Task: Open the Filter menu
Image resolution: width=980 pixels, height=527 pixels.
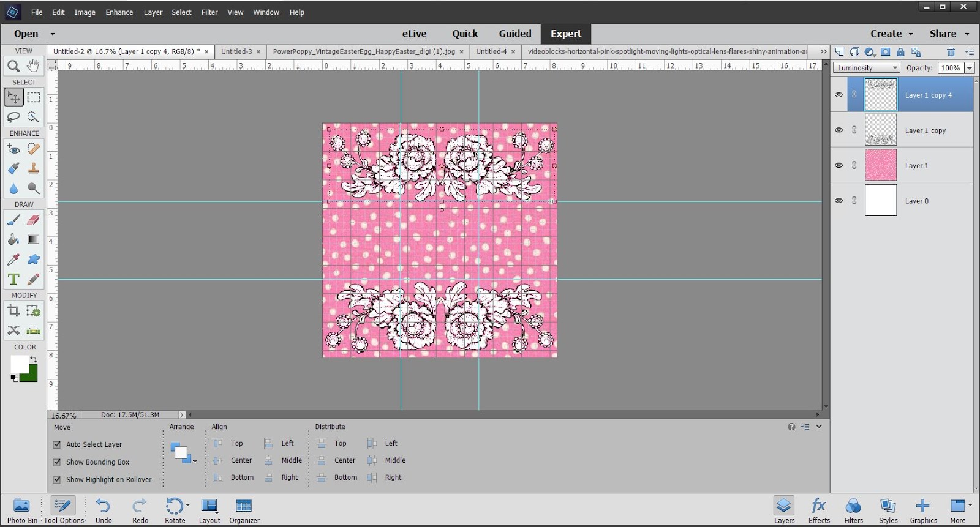Action: 209,12
